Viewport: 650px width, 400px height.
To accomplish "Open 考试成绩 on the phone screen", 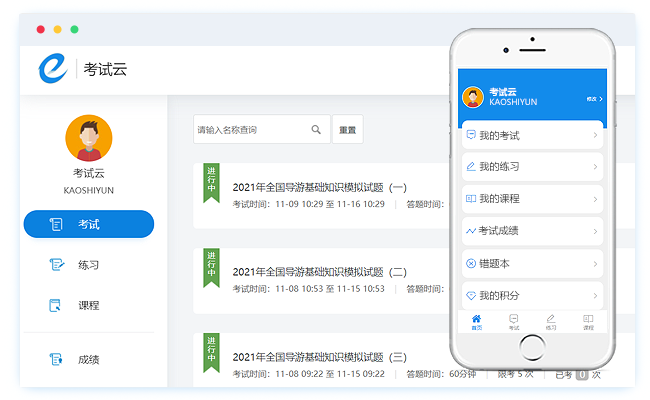I will tap(532, 231).
